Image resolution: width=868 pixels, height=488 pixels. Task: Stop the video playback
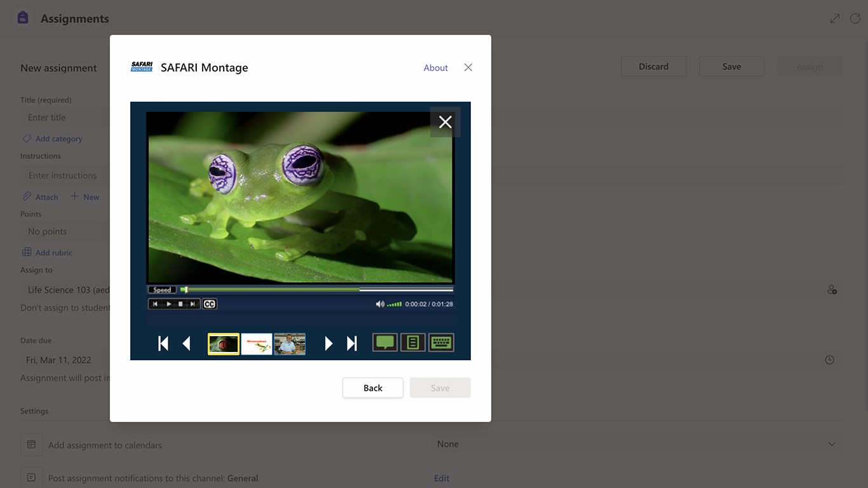[x=180, y=304]
